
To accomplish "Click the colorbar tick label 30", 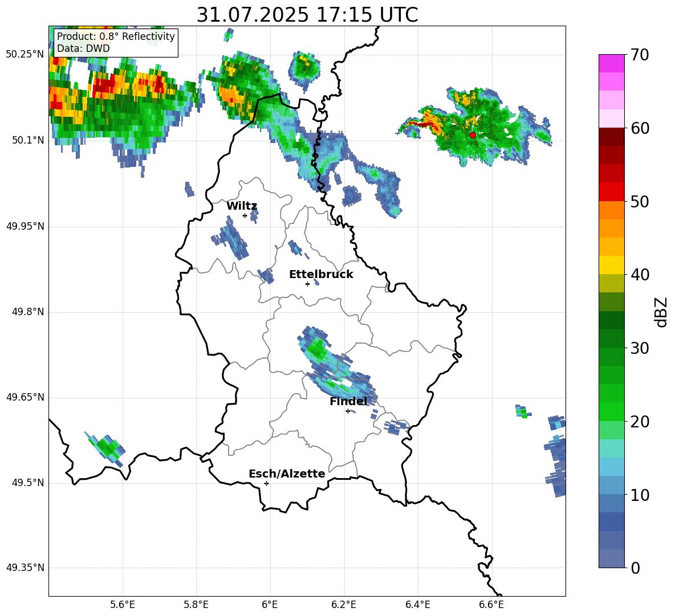I will coord(640,348).
